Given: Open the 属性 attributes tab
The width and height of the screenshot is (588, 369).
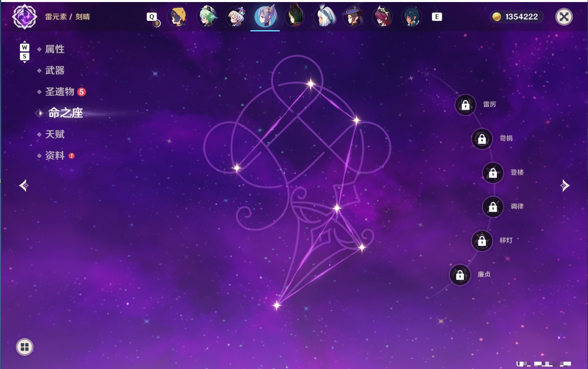Looking at the screenshot, I should pos(55,49).
